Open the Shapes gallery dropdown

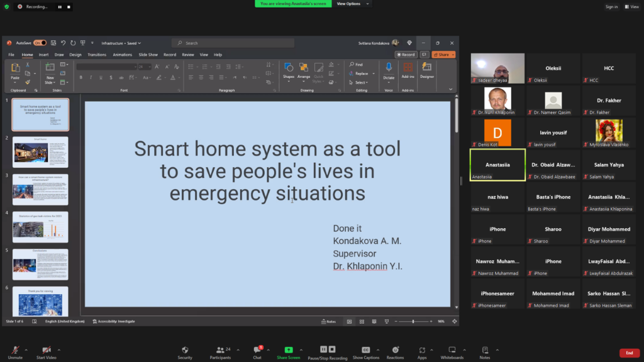pos(288,77)
